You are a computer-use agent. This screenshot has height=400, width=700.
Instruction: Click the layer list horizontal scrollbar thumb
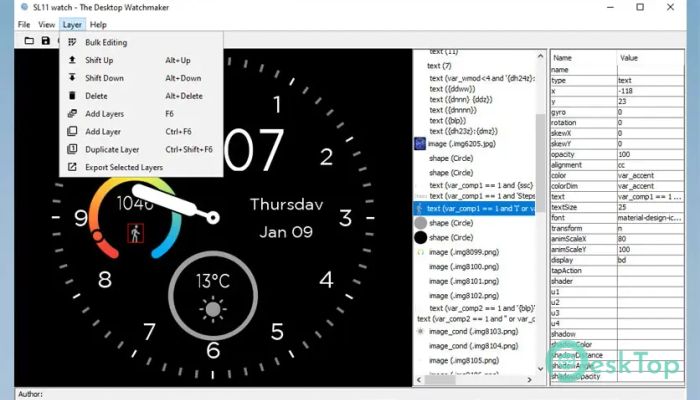pos(440,379)
